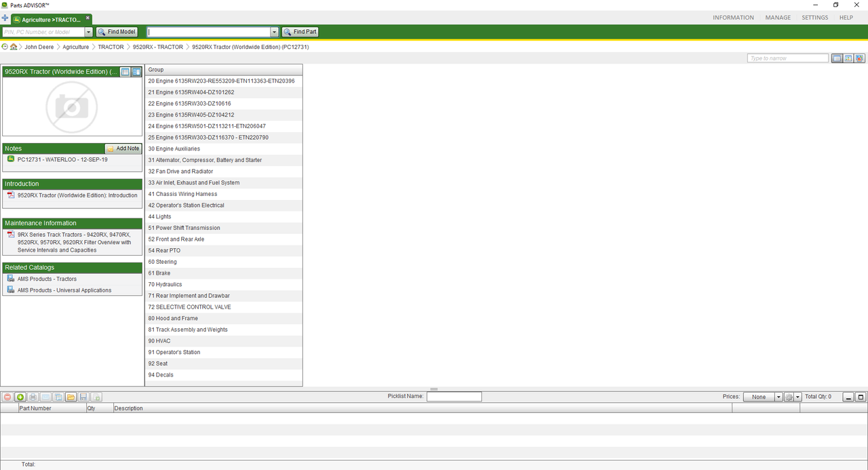The image size is (868, 470).
Task: Open AMS Products - Universal Applications catalog
Action: 64,290
